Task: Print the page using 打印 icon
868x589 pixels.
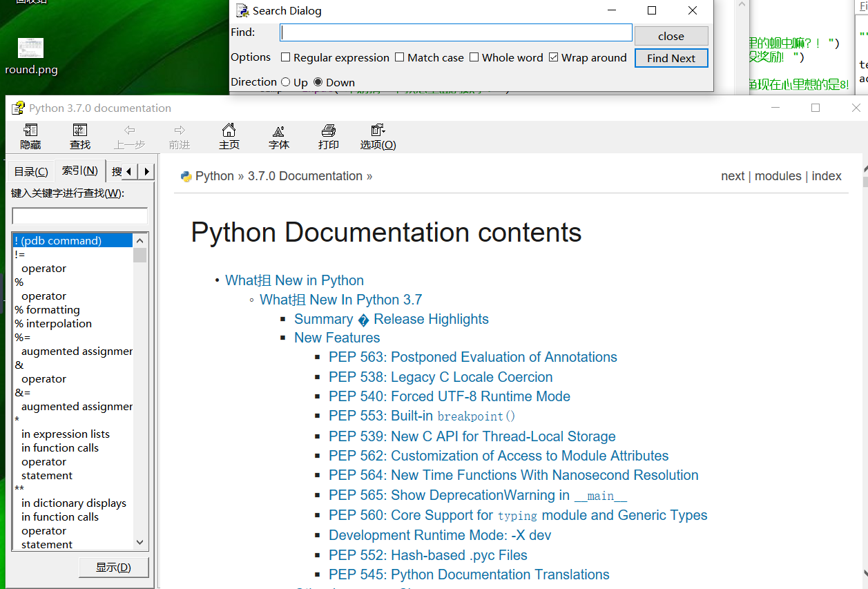Action: coord(328,136)
